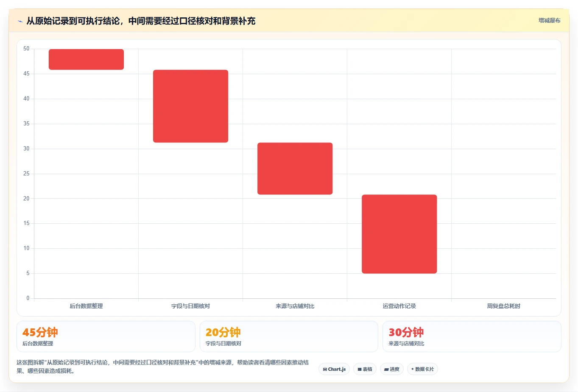Click the y-axis value 0
The image size is (578, 392).
click(28, 298)
